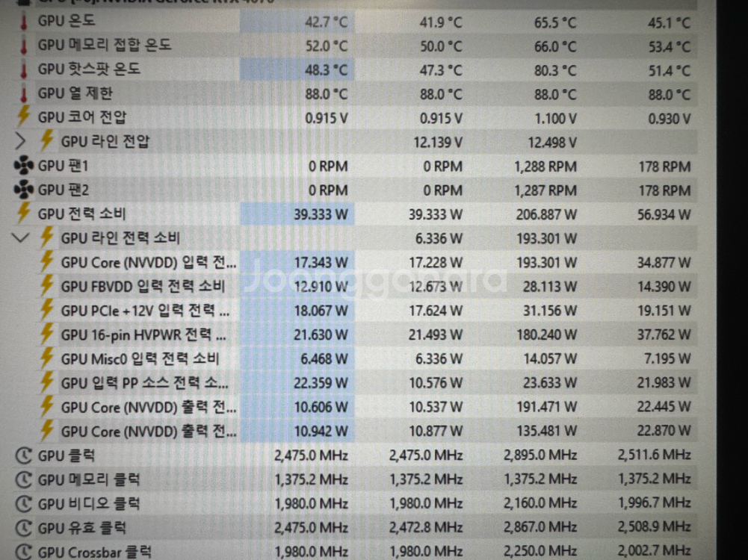Viewport: 748px width, 560px height.
Task: Click the fan icon beside GPU 팬1
Action: 24,166
